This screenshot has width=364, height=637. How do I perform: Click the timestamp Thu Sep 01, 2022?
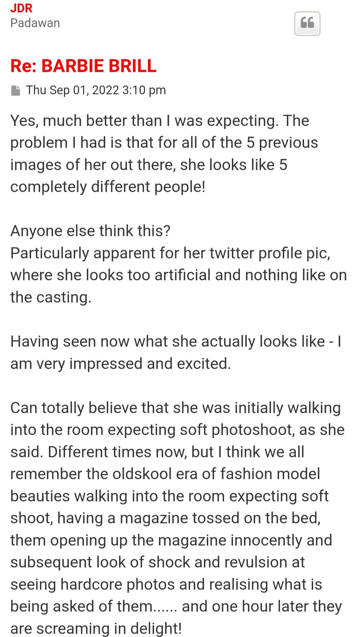tap(96, 90)
